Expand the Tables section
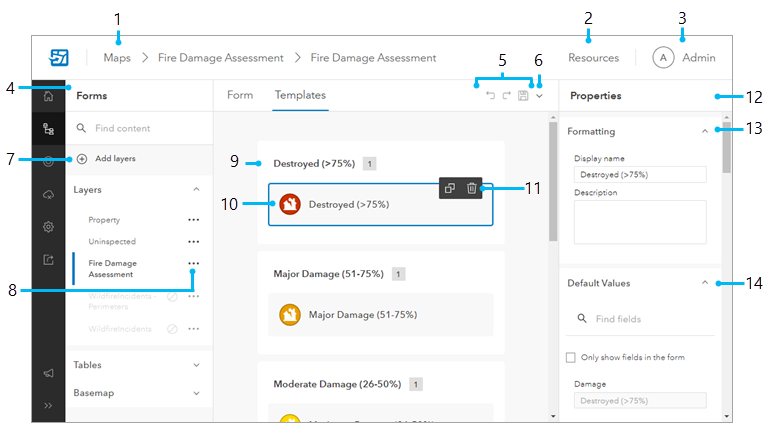The width and height of the screenshot is (772, 423). click(x=196, y=365)
